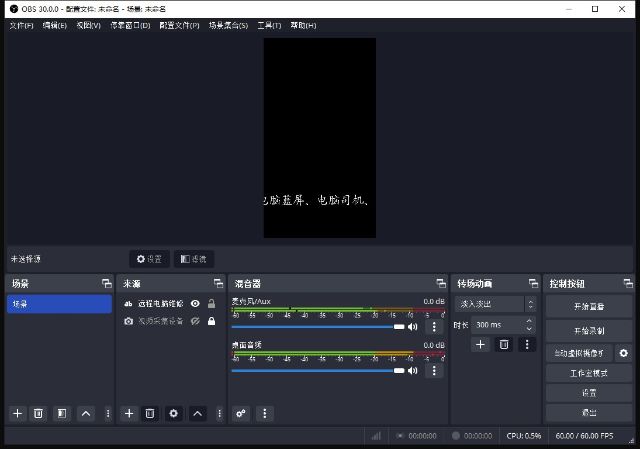Open 设置 in the 控制按钮 dock
This screenshot has width=640, height=449.
[589, 393]
